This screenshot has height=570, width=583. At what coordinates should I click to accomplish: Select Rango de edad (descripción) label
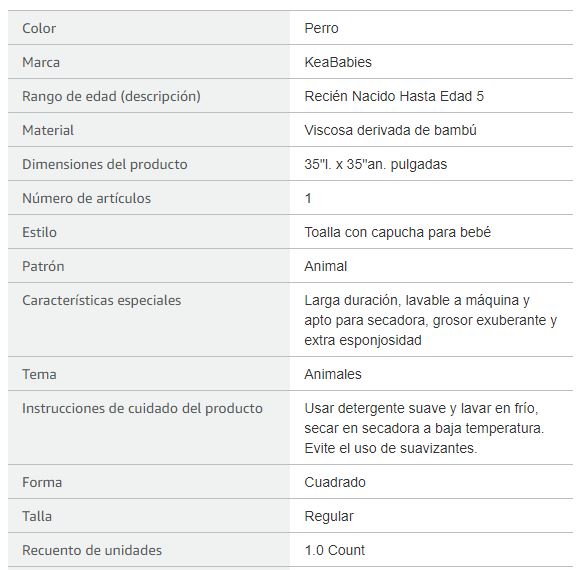tap(111, 96)
